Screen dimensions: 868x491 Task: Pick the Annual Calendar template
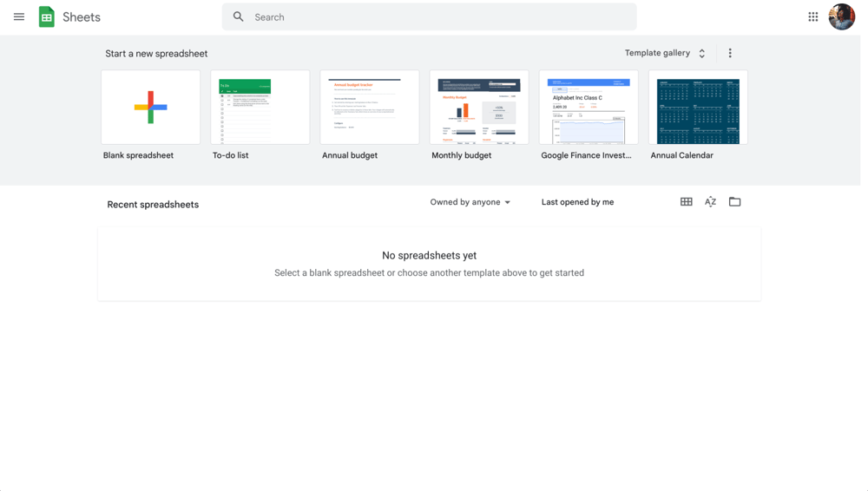698,108
